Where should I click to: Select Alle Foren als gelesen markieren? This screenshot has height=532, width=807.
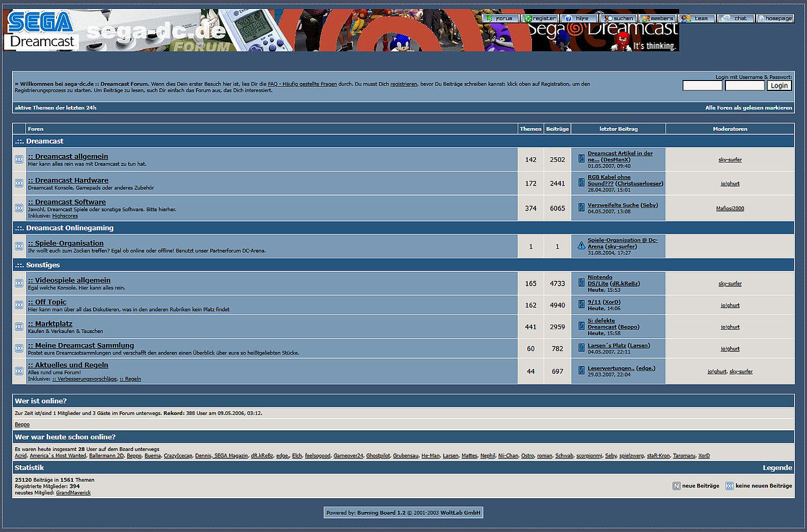[748, 108]
